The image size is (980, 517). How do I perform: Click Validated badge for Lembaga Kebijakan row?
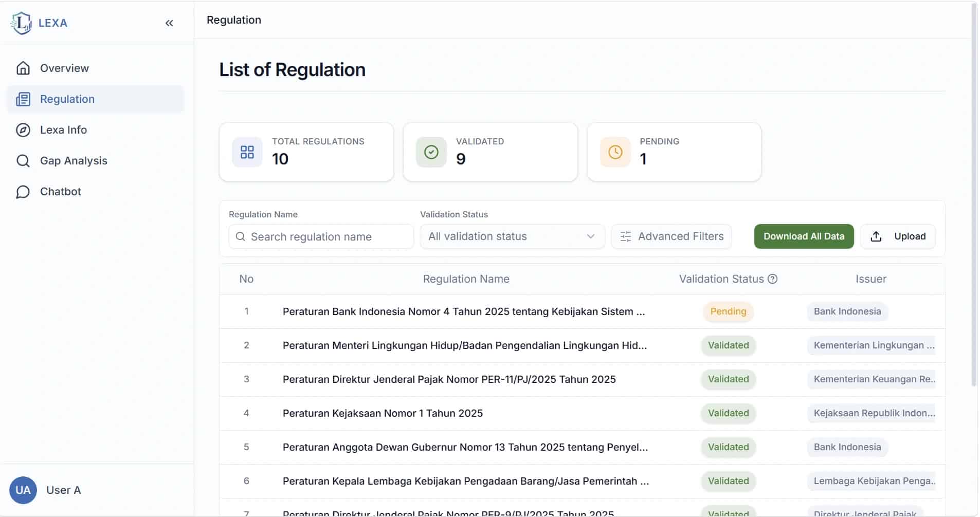coord(728,481)
